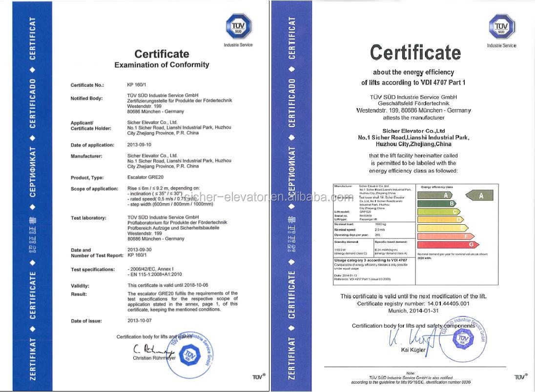Screen dimensions: 537x392
Task: Click the green class B efficiency bar
Action: [437, 203]
